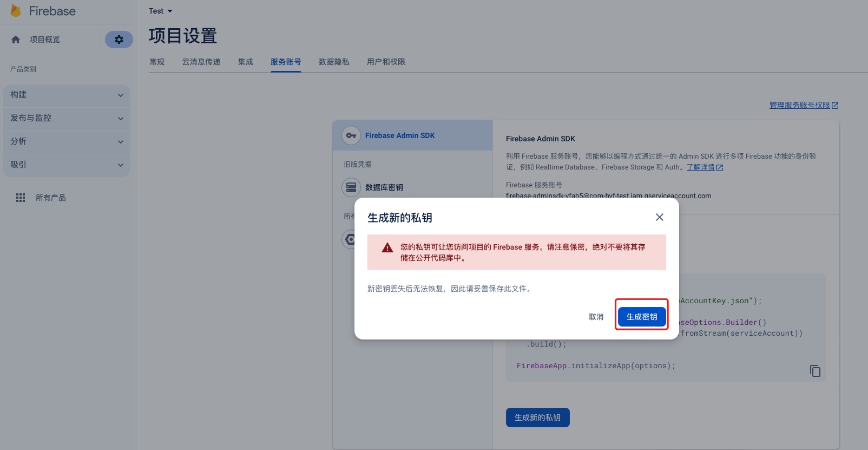Expand the 分析 category

point(67,141)
